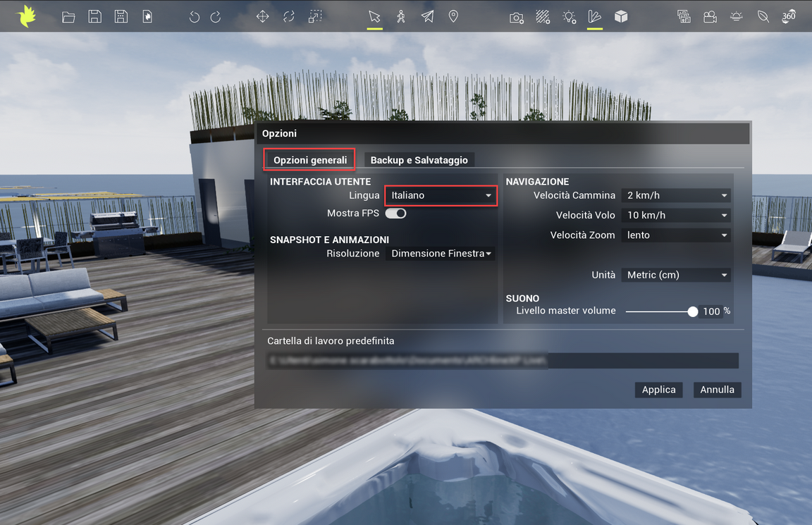Click the Mostra FPS label
The height and width of the screenshot is (525, 812).
(353, 214)
